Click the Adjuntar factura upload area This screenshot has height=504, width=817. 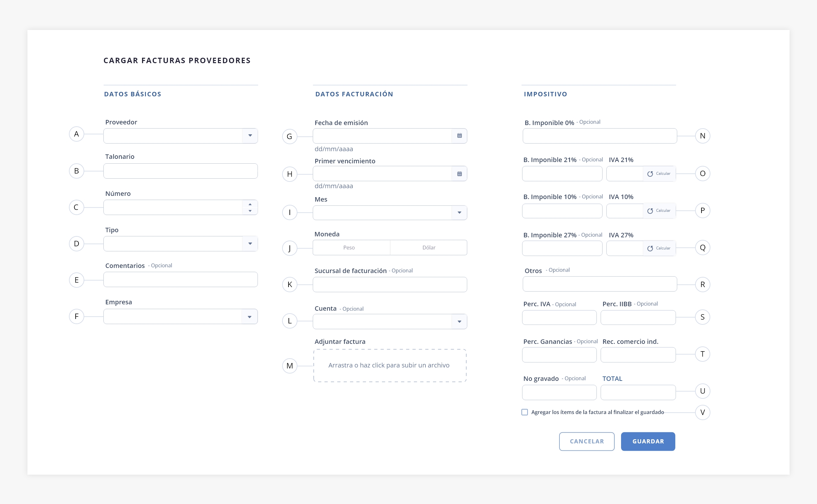coord(390,365)
